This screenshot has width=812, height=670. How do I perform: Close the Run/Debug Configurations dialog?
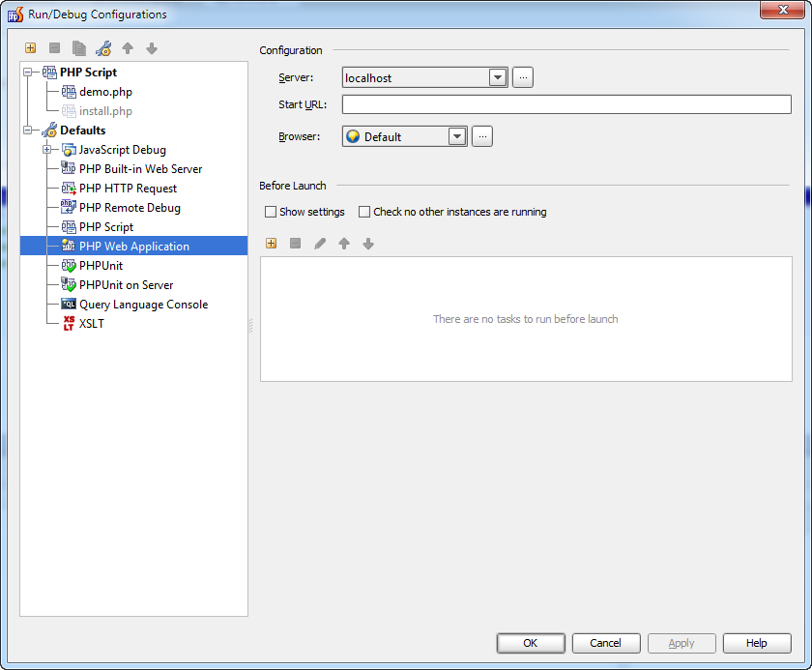783,10
